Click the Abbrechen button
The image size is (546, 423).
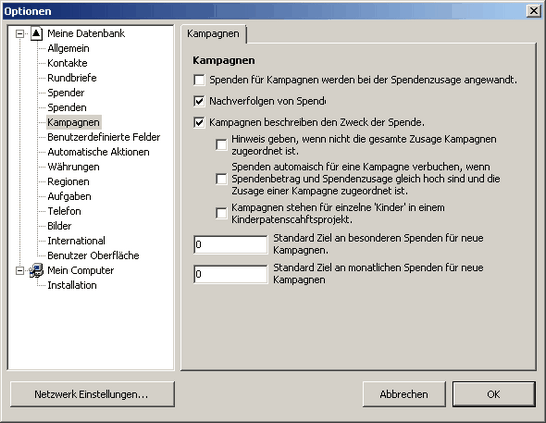tap(404, 394)
